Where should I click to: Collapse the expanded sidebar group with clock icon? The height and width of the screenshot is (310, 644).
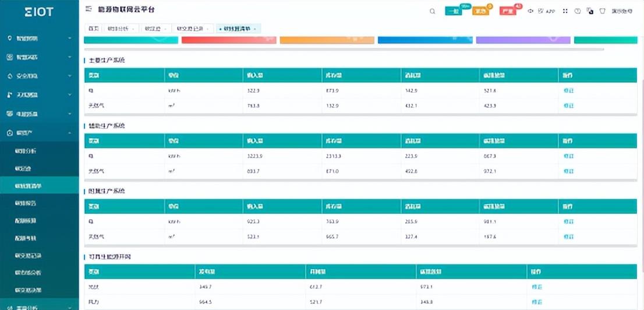click(x=39, y=133)
